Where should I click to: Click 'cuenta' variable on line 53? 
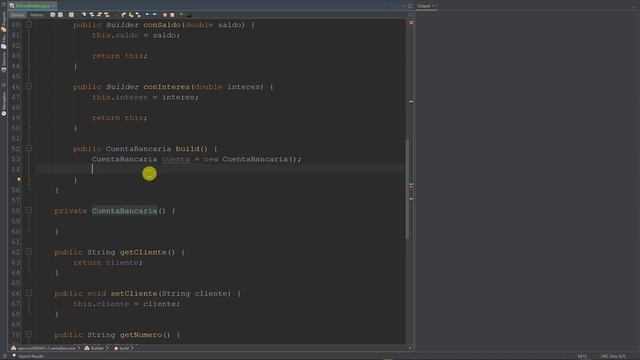[x=176, y=159]
